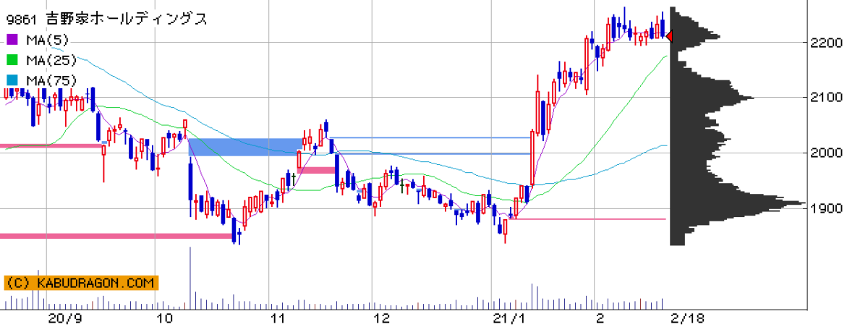
Task: Click the 11 month axis label
Action: tap(277, 318)
